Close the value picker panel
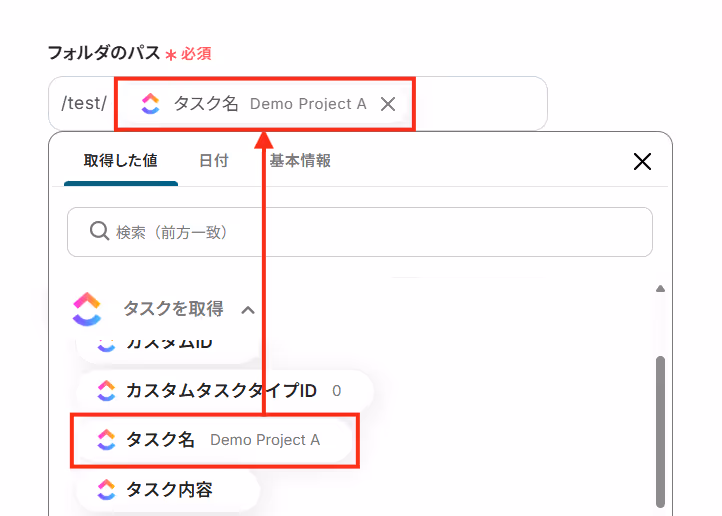Screen dimensions: 722x516 (x=642, y=162)
